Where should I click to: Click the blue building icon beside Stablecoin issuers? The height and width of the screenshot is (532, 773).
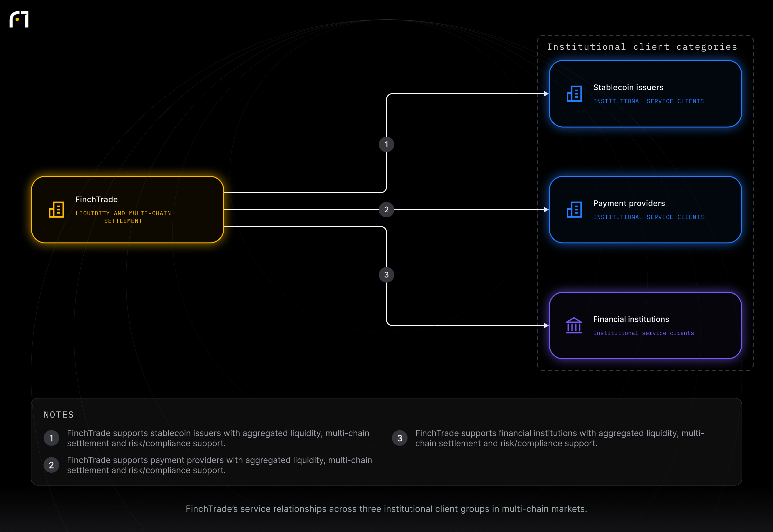pos(574,94)
